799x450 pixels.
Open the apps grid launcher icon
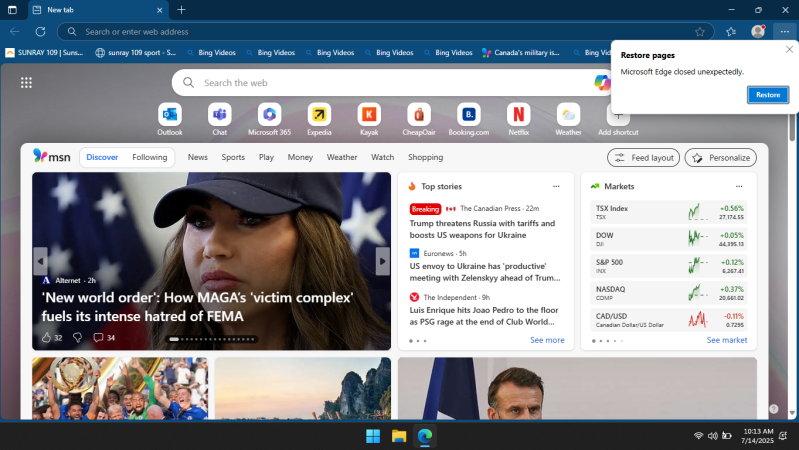coord(26,83)
